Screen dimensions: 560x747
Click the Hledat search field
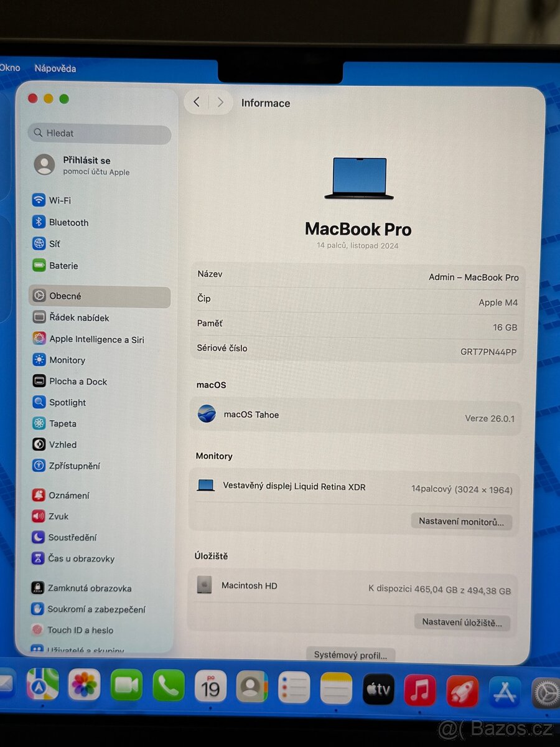99,133
